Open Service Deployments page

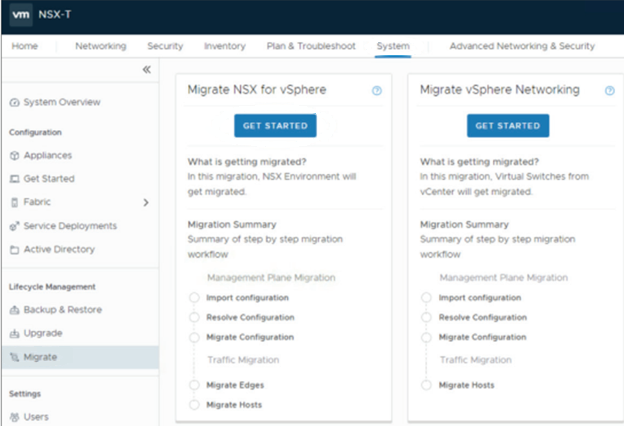point(70,226)
